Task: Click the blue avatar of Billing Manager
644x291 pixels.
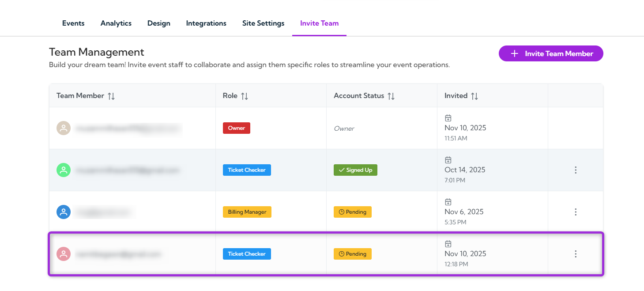Action: (64, 212)
